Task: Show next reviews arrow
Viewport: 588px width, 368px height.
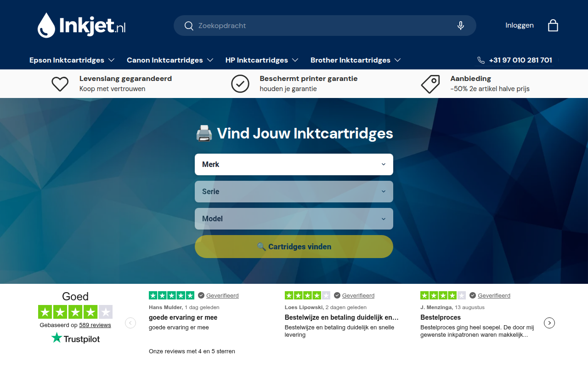Action: pyautogui.click(x=549, y=323)
